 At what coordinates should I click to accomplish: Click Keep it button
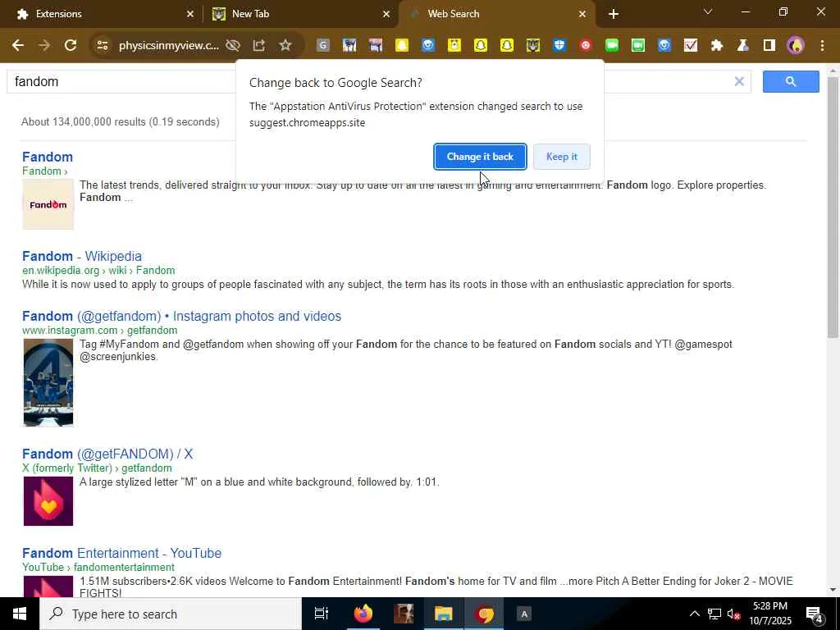pos(561,157)
